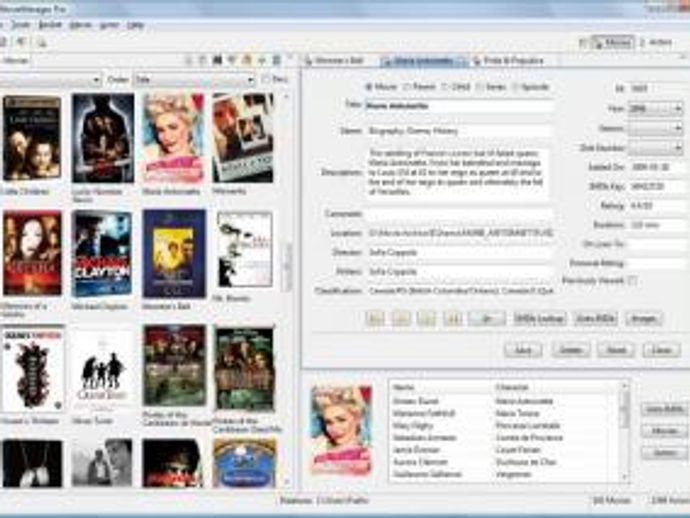
Task: Switch to the Movies view tab
Action: coord(613,43)
